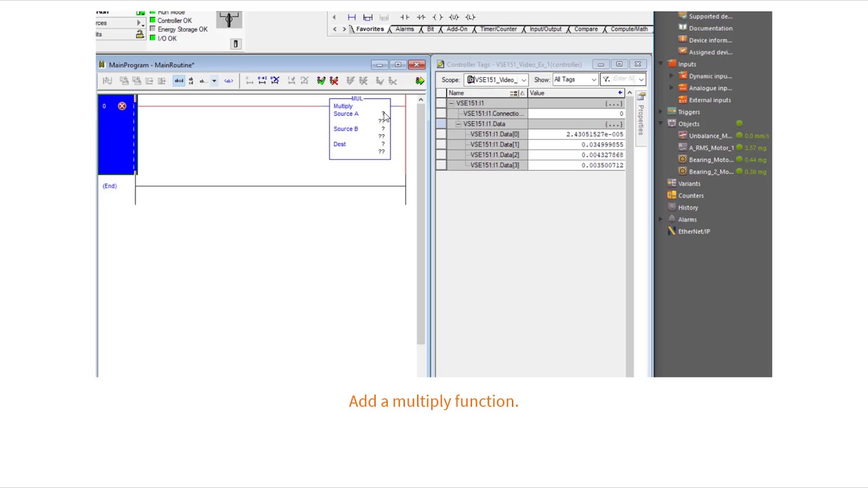
Task: Open the Counters item in the device tree
Action: [x=691, y=195]
